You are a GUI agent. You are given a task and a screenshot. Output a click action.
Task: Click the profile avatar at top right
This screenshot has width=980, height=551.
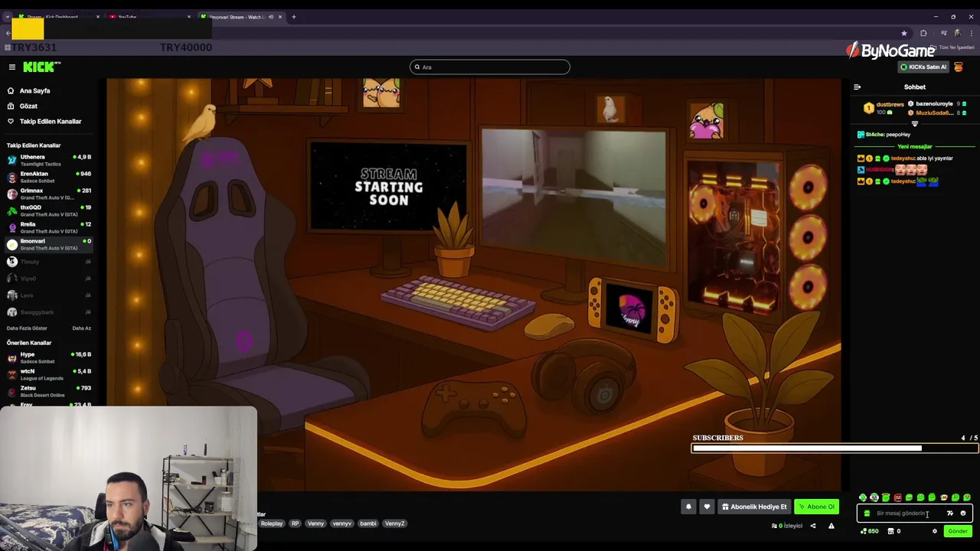(959, 67)
